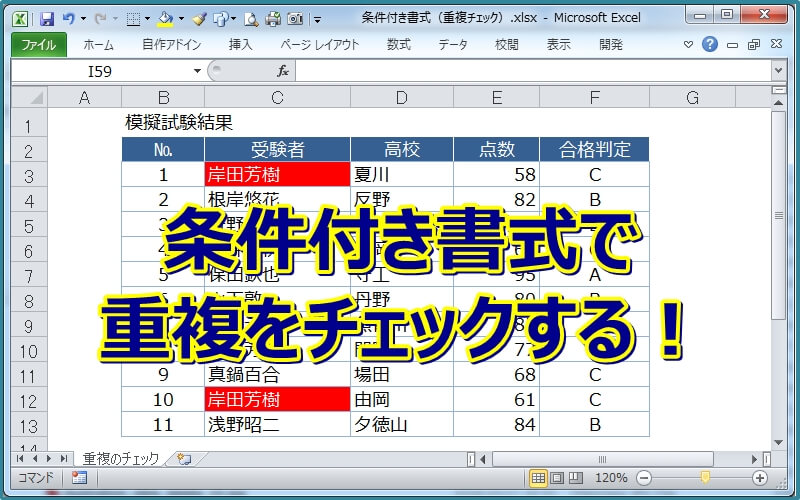Open the ページ レイアウト ribbon tab
Screen dimensions: 800x500
319,45
